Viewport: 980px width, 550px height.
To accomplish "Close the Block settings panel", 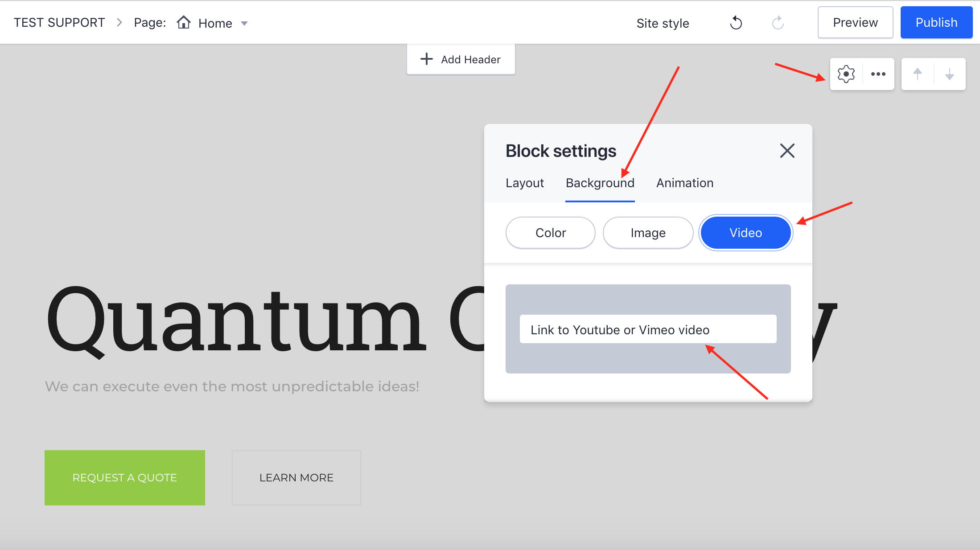I will [787, 151].
